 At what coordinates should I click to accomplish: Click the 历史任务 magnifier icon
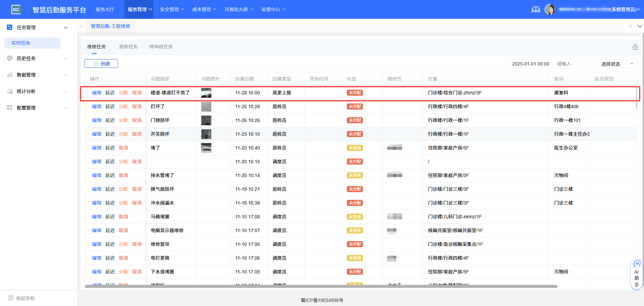(10, 58)
